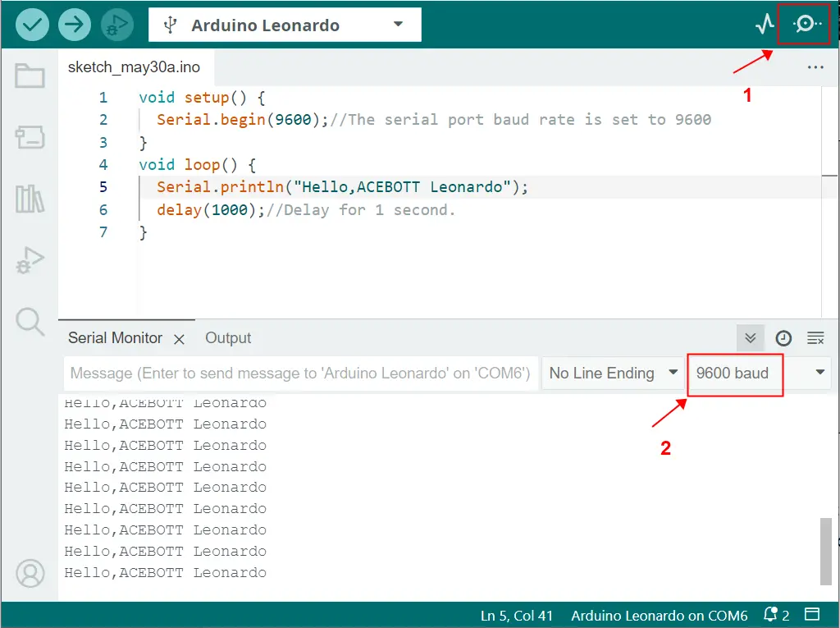Upload the sketch with the arrow button
Screen dimensions: 840x628
click(x=75, y=25)
